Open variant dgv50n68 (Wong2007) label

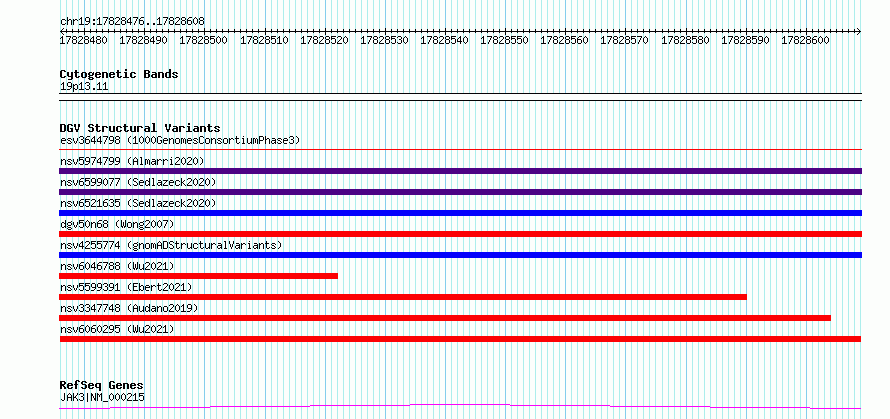[x=117, y=224]
